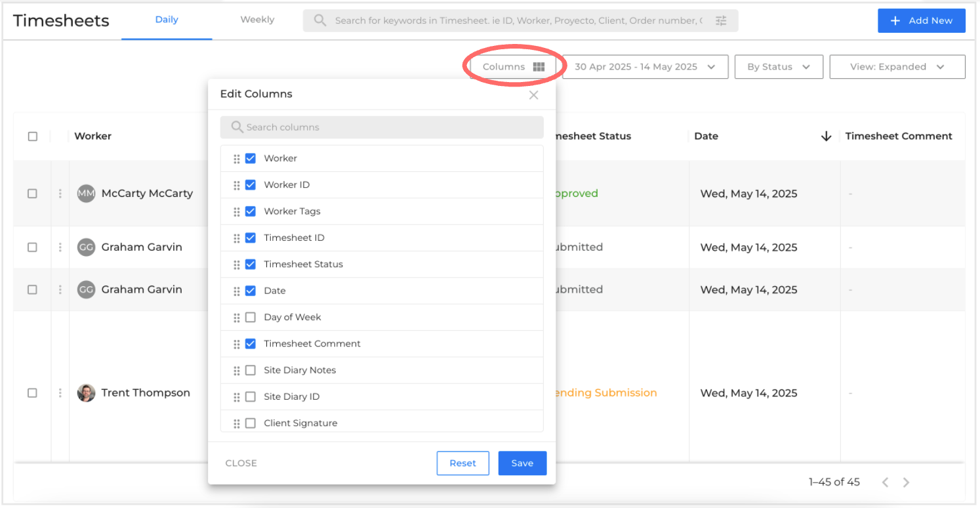This screenshot has width=980, height=508.
Task: Click drag handle beside Worker Tags
Action: pos(236,211)
